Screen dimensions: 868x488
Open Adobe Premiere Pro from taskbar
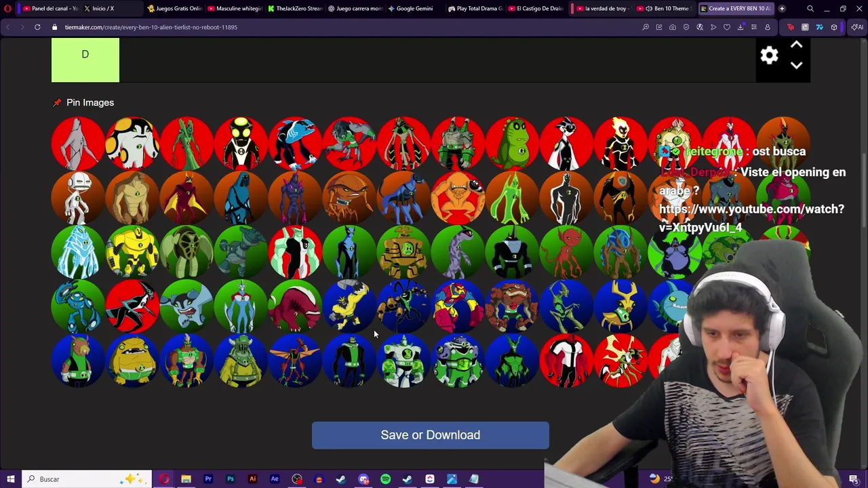pos(208,479)
